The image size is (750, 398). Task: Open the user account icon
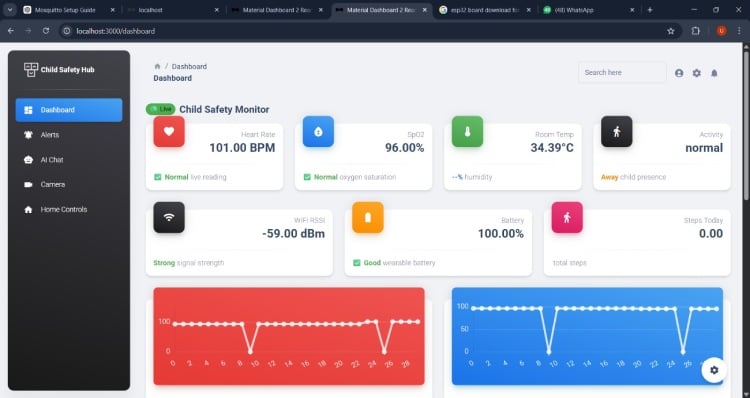tap(679, 73)
